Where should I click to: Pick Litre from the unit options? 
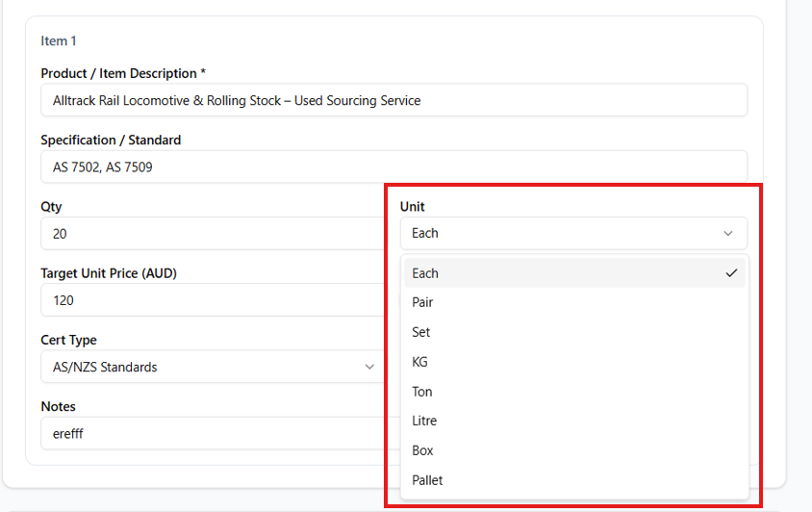(574, 421)
